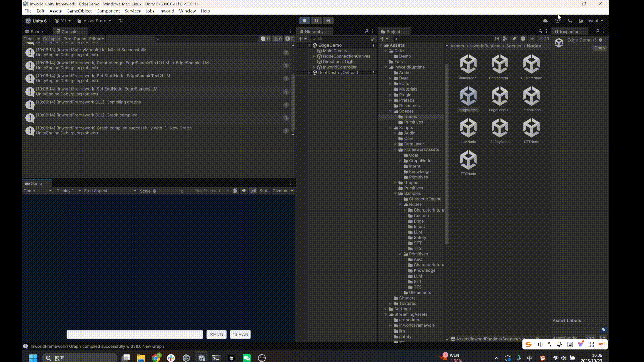The width and height of the screenshot is (644, 362).
Task: Toggle Error Pause in Console
Action: [74, 39]
